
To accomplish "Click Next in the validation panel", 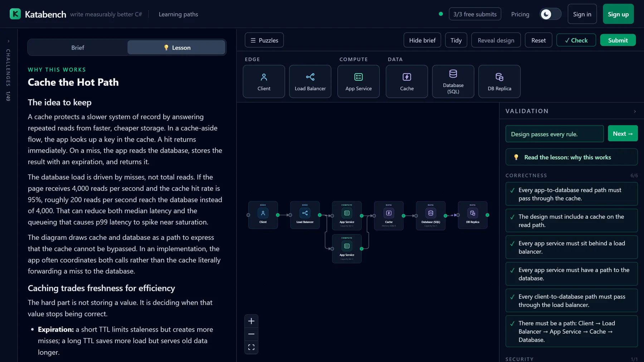I will tap(623, 134).
